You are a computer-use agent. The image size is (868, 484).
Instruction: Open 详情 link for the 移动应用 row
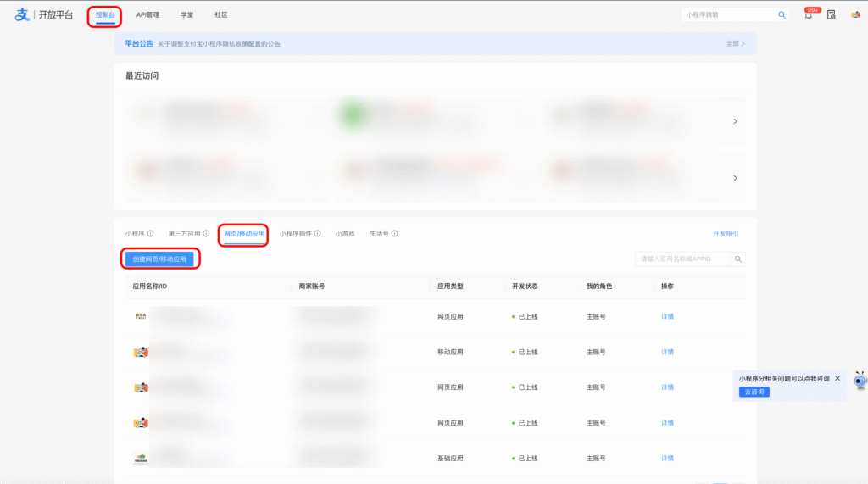click(x=667, y=352)
